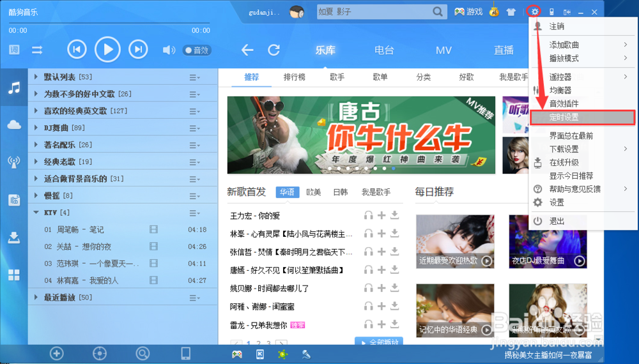Click the bottom bar search list icon
This screenshot has width=639, height=364.
(x=142, y=353)
